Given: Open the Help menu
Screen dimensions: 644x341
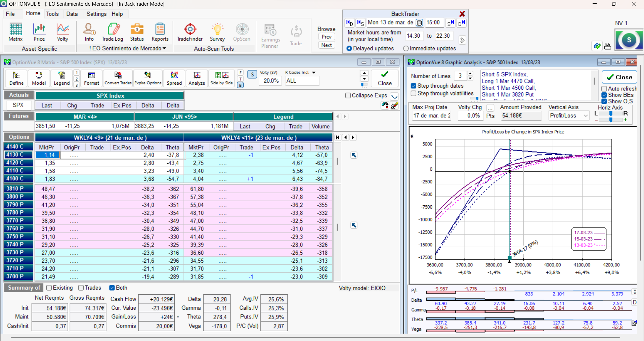Looking at the screenshot, I should 117,14.
